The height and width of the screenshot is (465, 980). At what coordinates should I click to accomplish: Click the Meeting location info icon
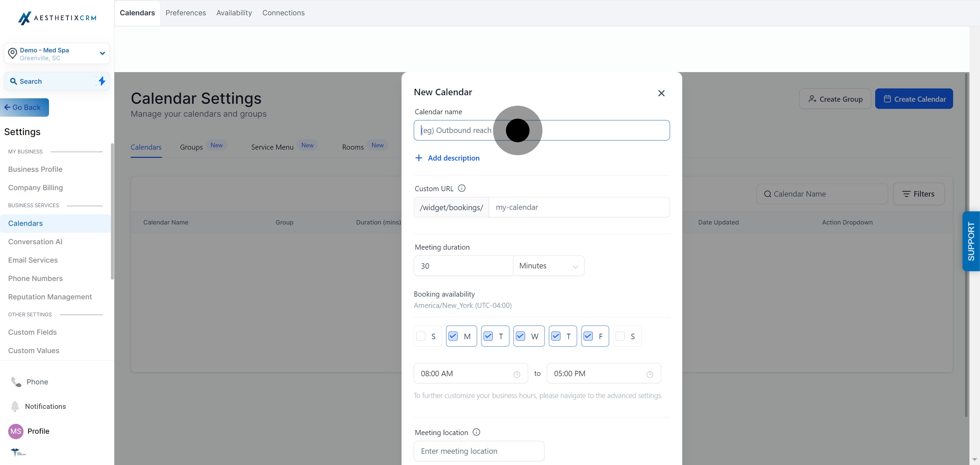tap(476, 432)
